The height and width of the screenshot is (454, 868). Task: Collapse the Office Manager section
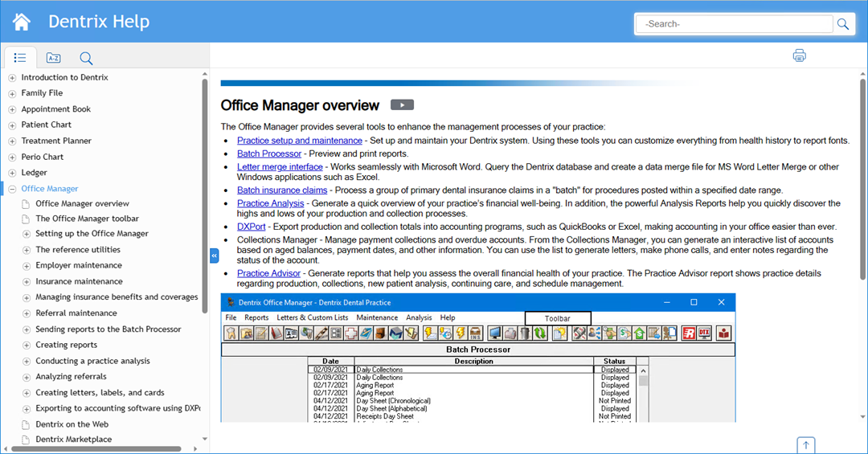point(12,189)
